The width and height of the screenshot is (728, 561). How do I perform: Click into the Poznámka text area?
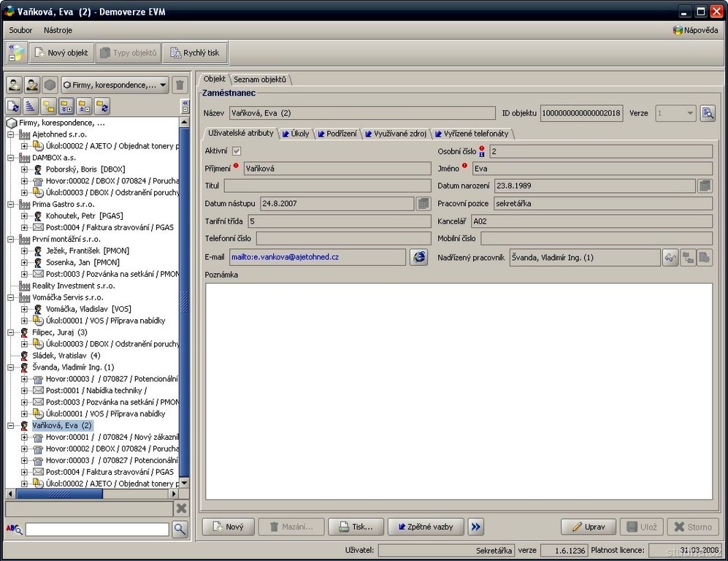click(x=459, y=391)
